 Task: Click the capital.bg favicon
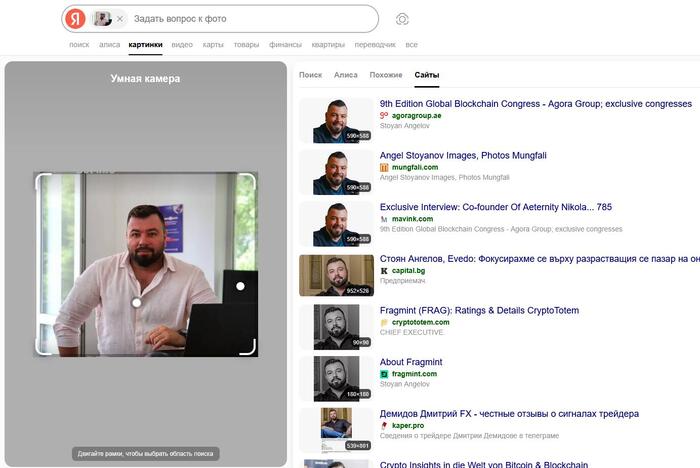(384, 271)
